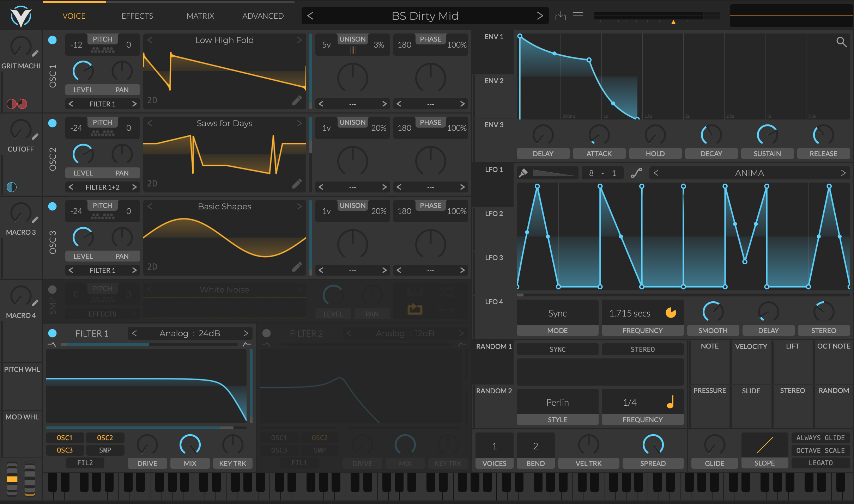Viewport: 854px width, 504px height.
Task: Click the ALWAYS GLIDE button
Action: [820, 438]
